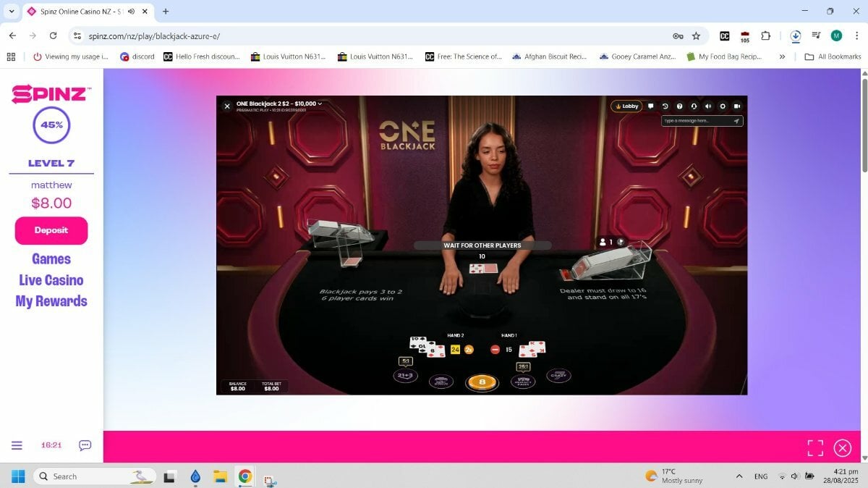Open the My Rewards menu item
Screen dimensions: 868x488
51,301
